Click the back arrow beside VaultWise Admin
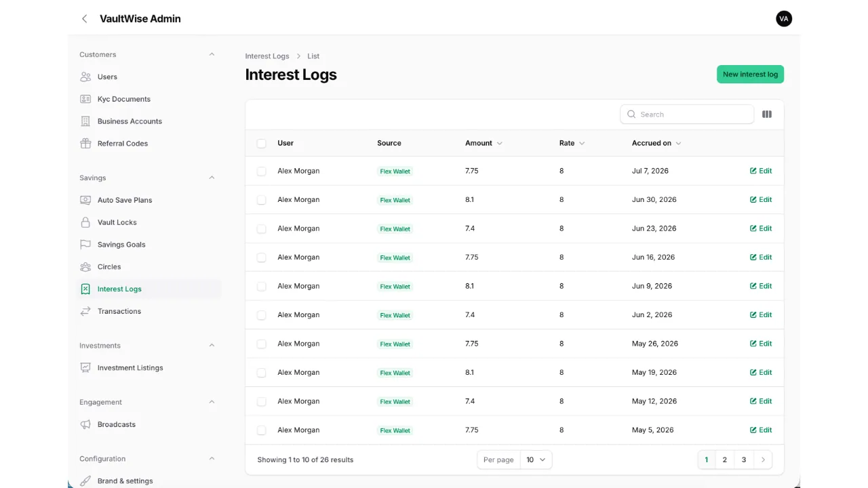868x488 pixels. coord(85,19)
